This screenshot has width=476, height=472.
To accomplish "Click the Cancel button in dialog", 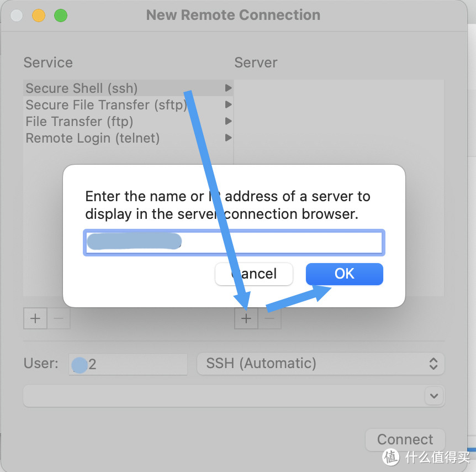I will 254,274.
